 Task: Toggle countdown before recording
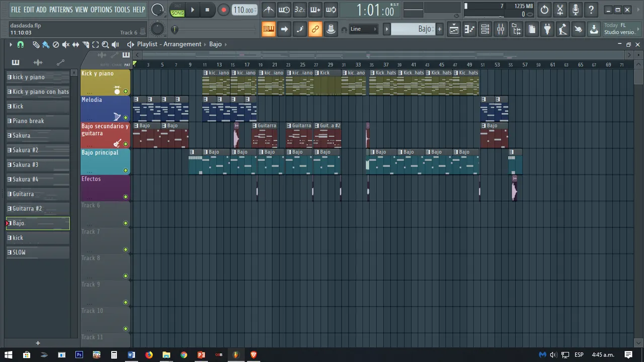(x=300, y=10)
